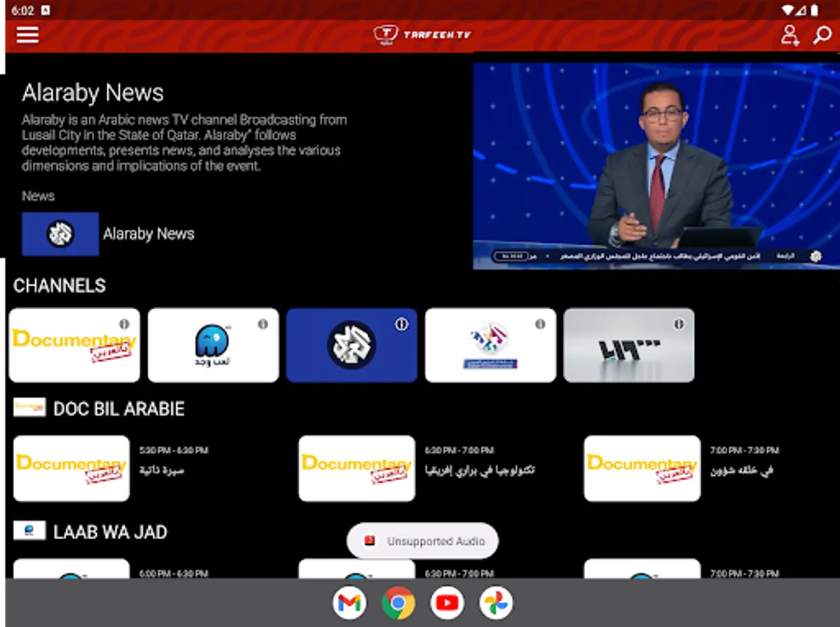
Task: Select the blue Alaraby News channel card
Action: [x=352, y=346]
